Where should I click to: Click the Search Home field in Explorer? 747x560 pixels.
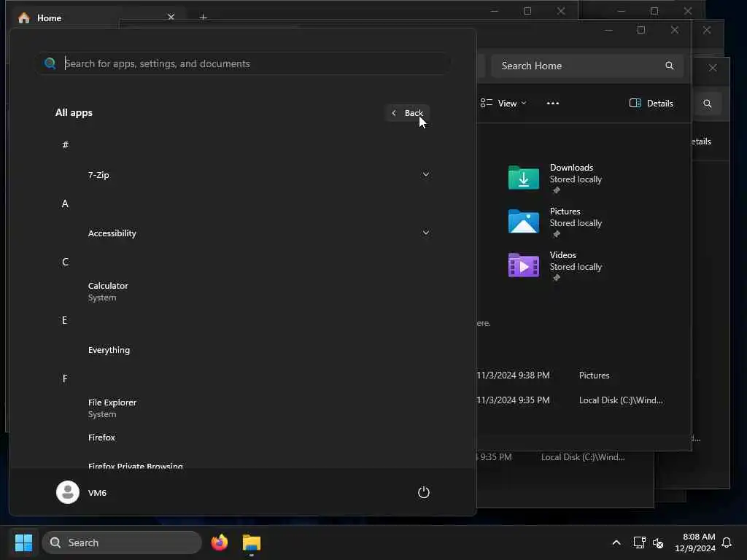point(587,66)
